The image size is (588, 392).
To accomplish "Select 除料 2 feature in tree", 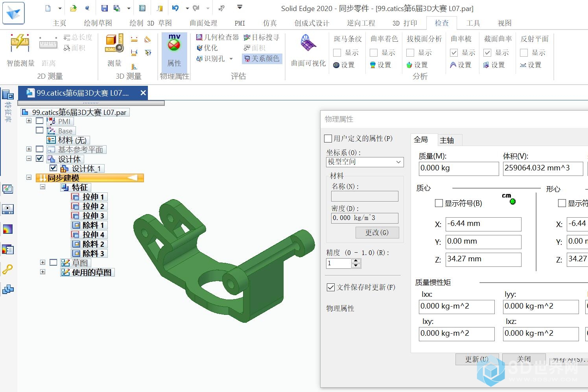I will [x=88, y=244].
